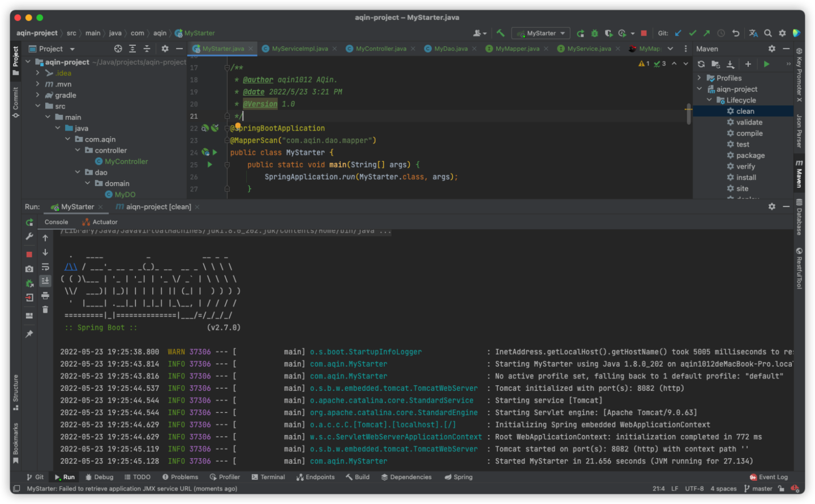
Task: Rerun MyStarter from the main toolbar
Action: pos(580,33)
